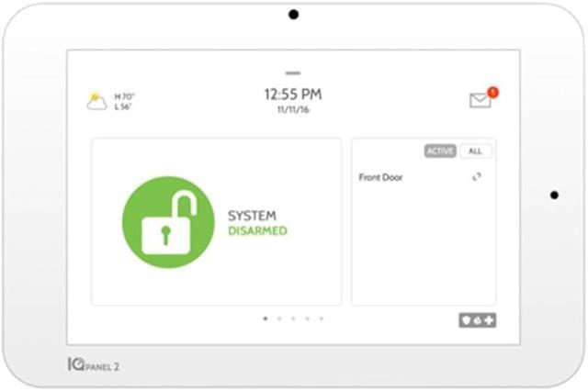Tap the 12:55 PM clock display
Screen dimensions: 588x391
tap(293, 95)
